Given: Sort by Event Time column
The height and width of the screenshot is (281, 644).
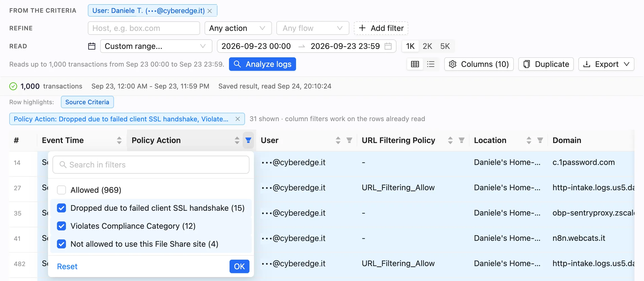Looking at the screenshot, I should coord(119,140).
